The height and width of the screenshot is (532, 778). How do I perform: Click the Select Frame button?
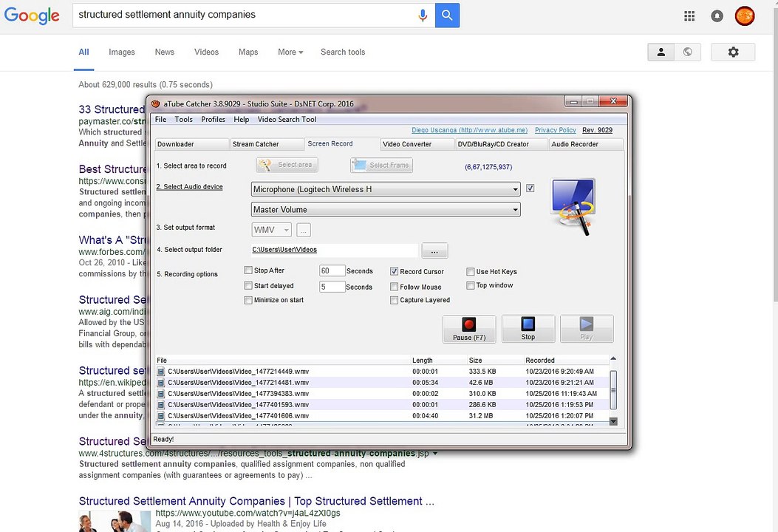(381, 165)
